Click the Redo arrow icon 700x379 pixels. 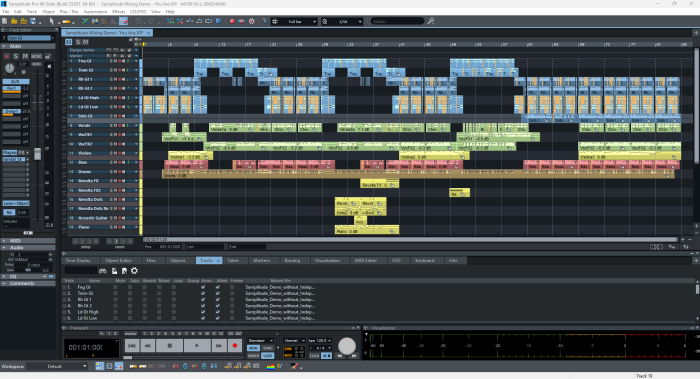(x=152, y=21)
